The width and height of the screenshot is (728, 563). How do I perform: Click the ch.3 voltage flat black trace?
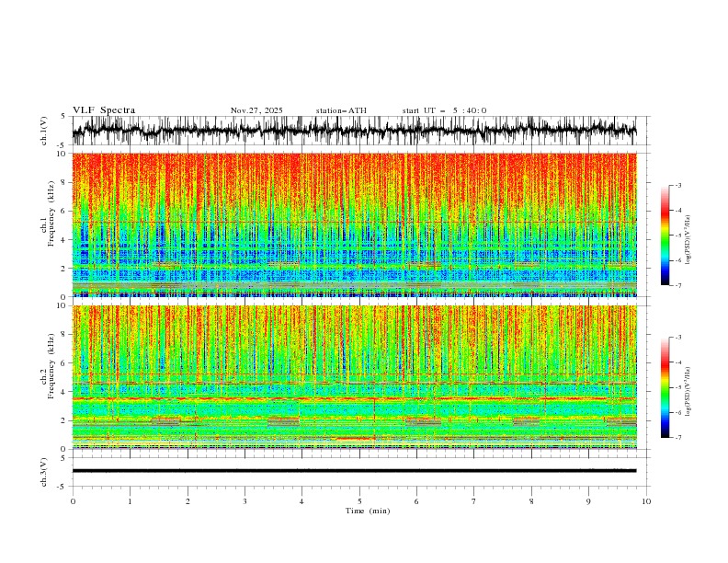pyautogui.click(x=354, y=471)
